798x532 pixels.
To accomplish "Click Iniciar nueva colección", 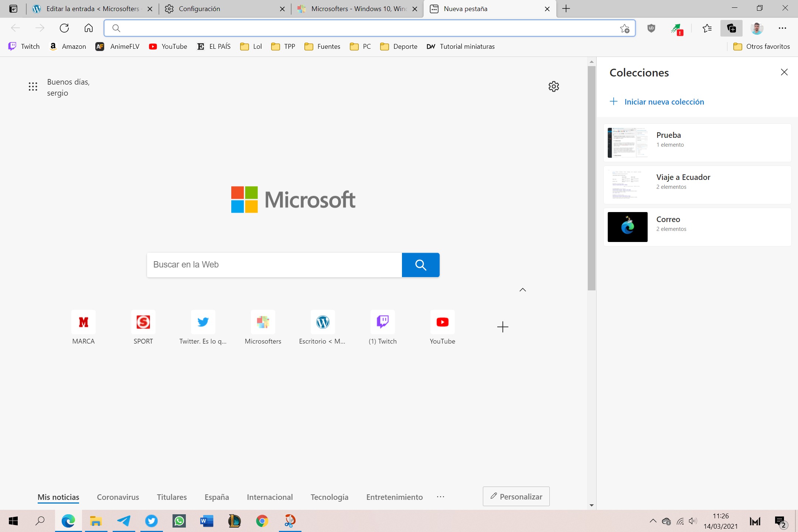I will [x=657, y=102].
